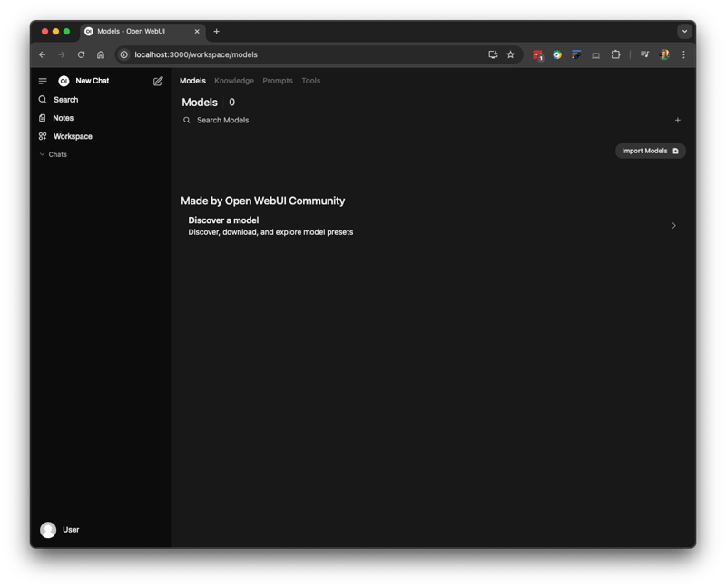Toggle the sidebar with the hamburger icon
The height and width of the screenshot is (588, 726).
(x=43, y=81)
